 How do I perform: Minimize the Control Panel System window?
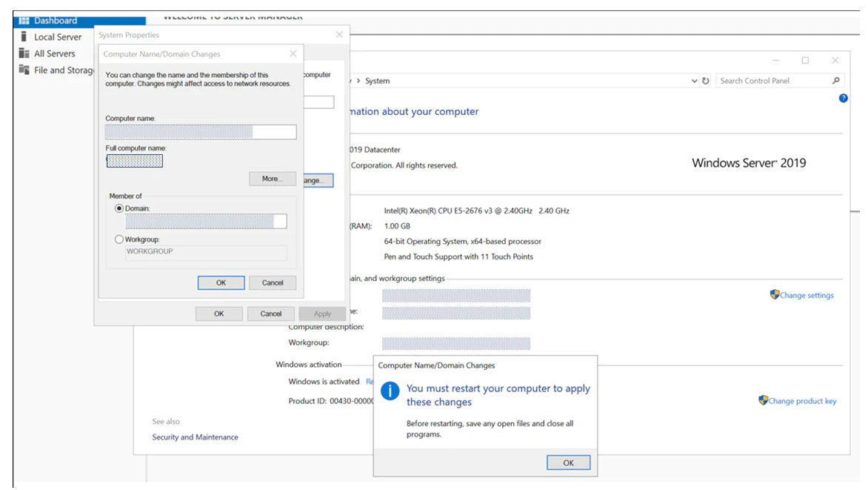click(x=775, y=61)
